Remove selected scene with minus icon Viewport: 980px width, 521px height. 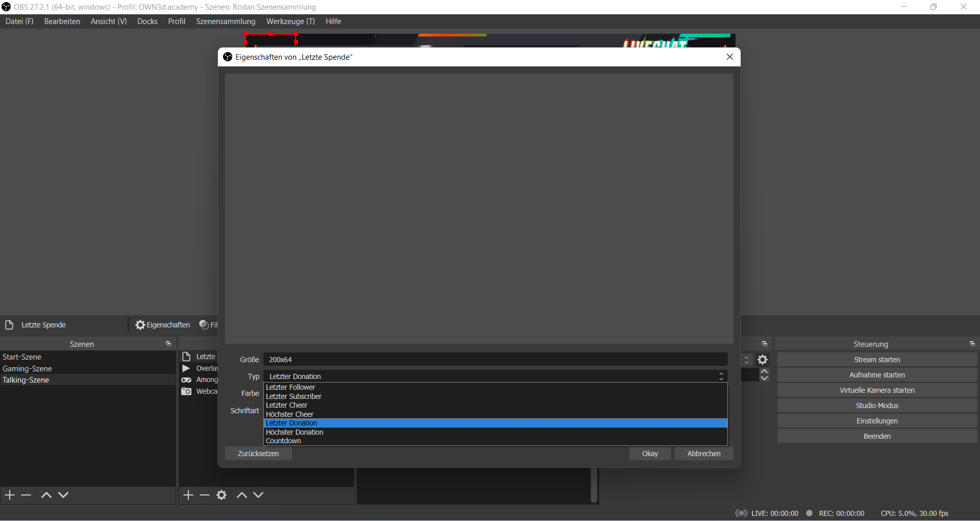[27, 495]
